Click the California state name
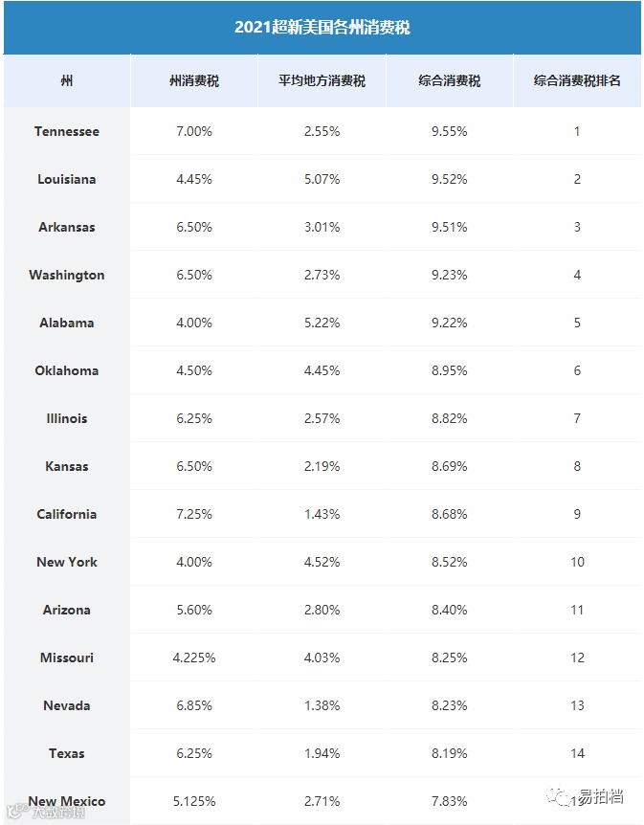The image size is (644, 825). (x=66, y=514)
